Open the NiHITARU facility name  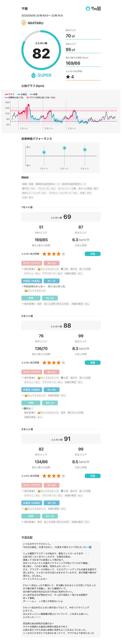click(x=35, y=23)
